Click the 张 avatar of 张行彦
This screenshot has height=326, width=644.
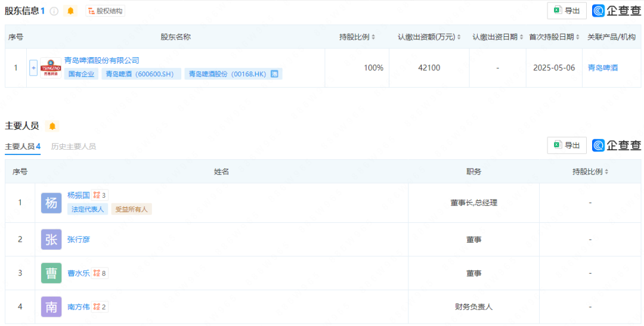51,240
